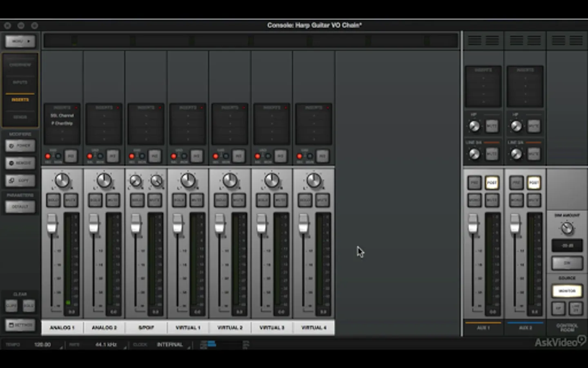Open the P ChanStrip insert on Analog 1
This screenshot has height=368, width=588.
click(x=62, y=123)
